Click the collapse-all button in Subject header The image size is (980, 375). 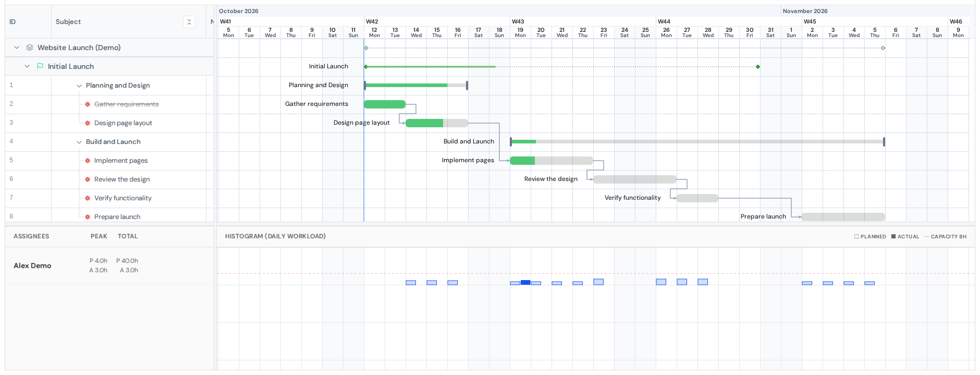[189, 22]
